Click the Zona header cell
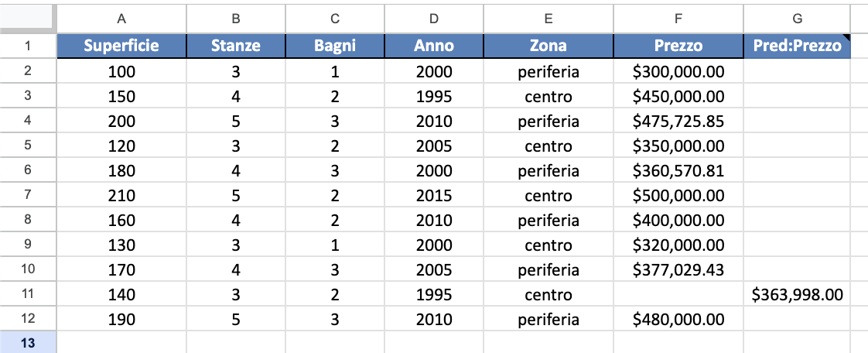The image size is (868, 353). point(548,46)
